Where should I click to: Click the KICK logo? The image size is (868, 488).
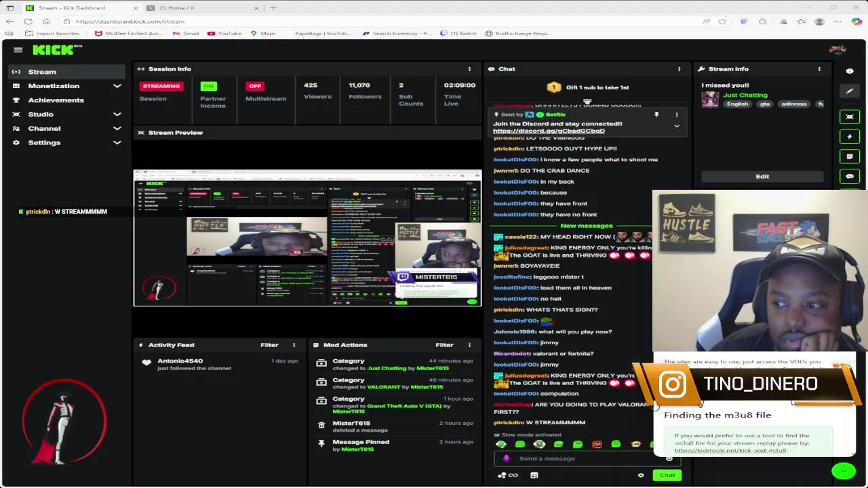tap(57, 50)
